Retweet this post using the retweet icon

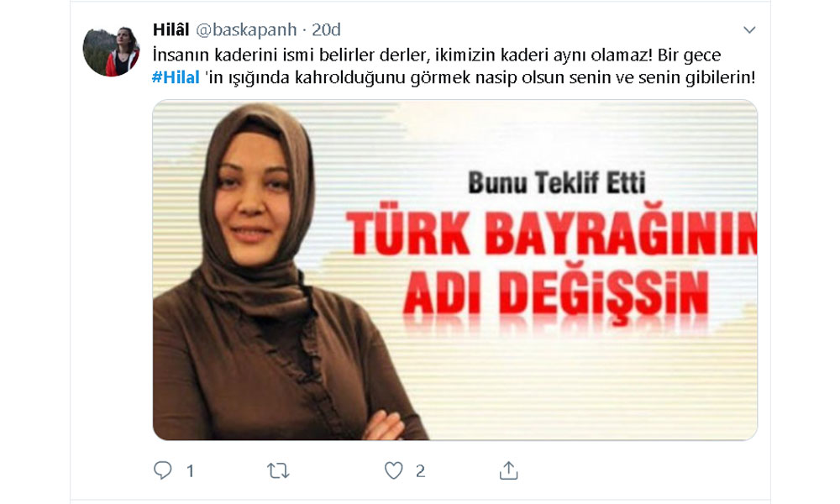(x=278, y=470)
